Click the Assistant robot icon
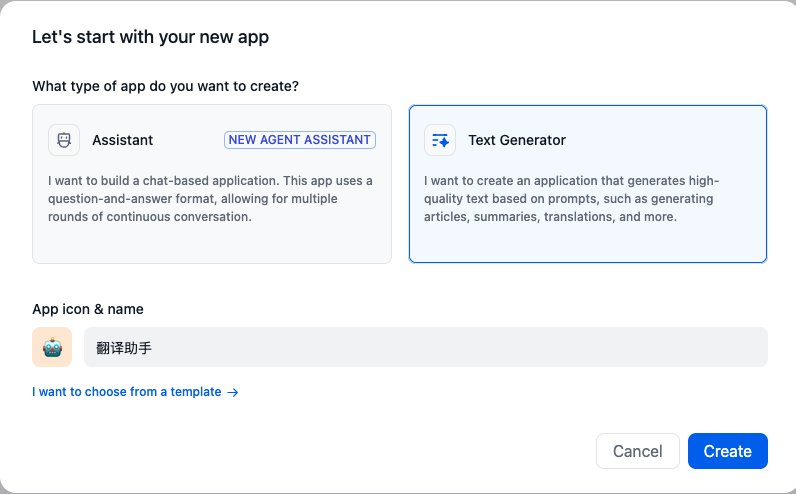 [64, 140]
